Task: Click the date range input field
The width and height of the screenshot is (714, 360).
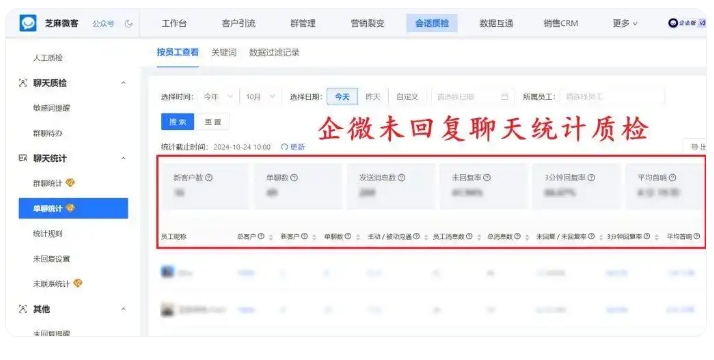Action: [472, 96]
